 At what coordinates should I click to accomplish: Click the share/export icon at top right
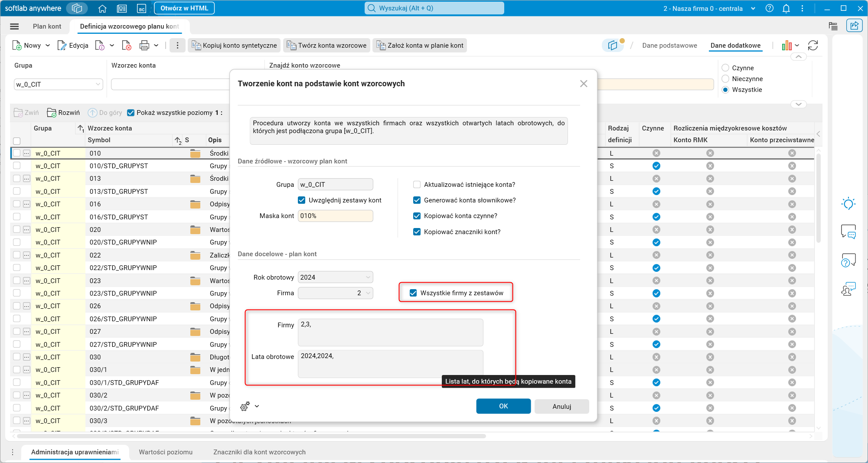coord(854,26)
